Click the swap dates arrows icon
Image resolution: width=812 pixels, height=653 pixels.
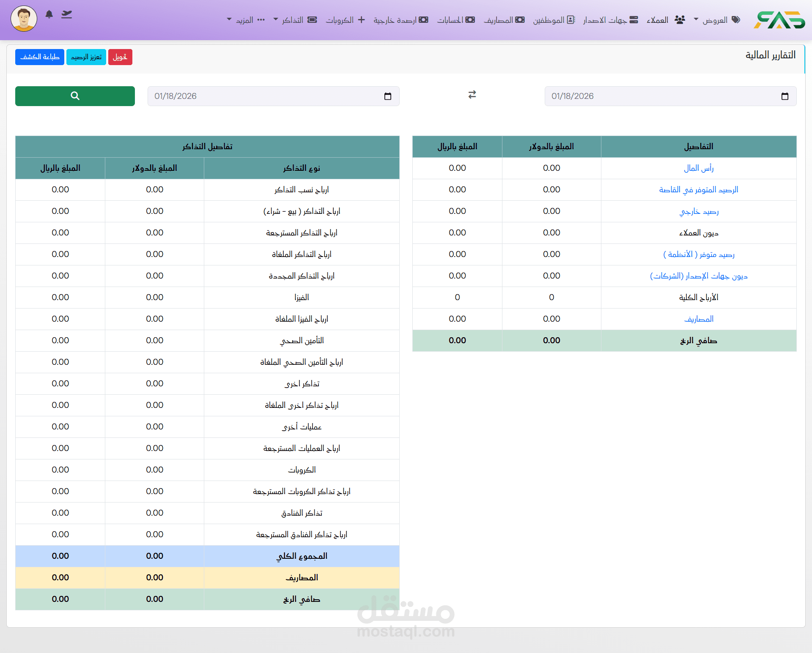tap(472, 95)
